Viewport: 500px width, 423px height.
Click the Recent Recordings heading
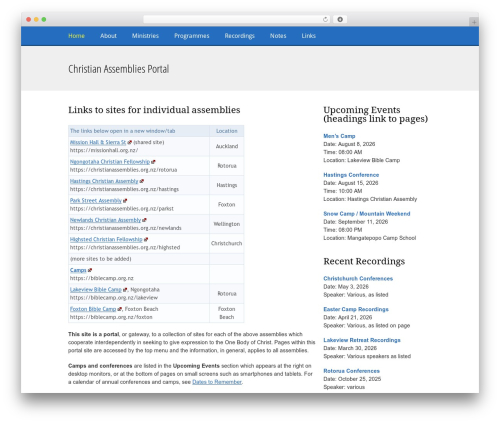tap(364, 261)
